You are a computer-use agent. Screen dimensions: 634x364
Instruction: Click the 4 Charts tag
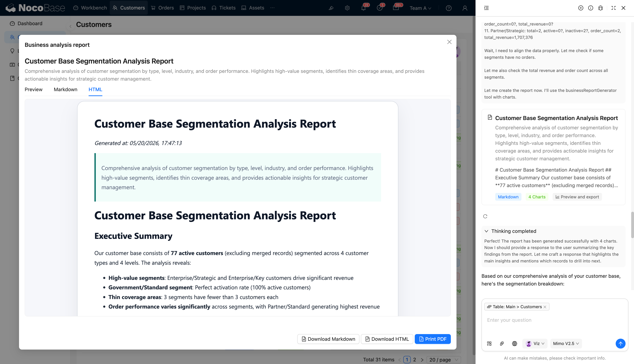(537, 197)
